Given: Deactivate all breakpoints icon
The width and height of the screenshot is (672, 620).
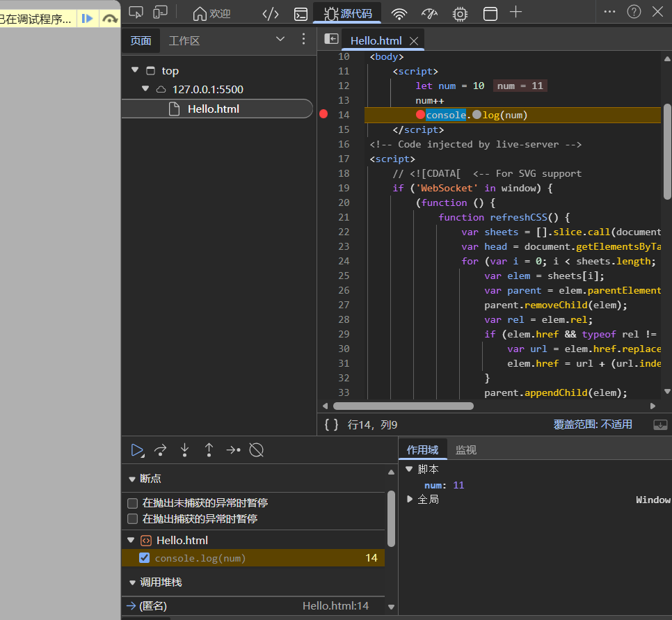Looking at the screenshot, I should (x=256, y=450).
